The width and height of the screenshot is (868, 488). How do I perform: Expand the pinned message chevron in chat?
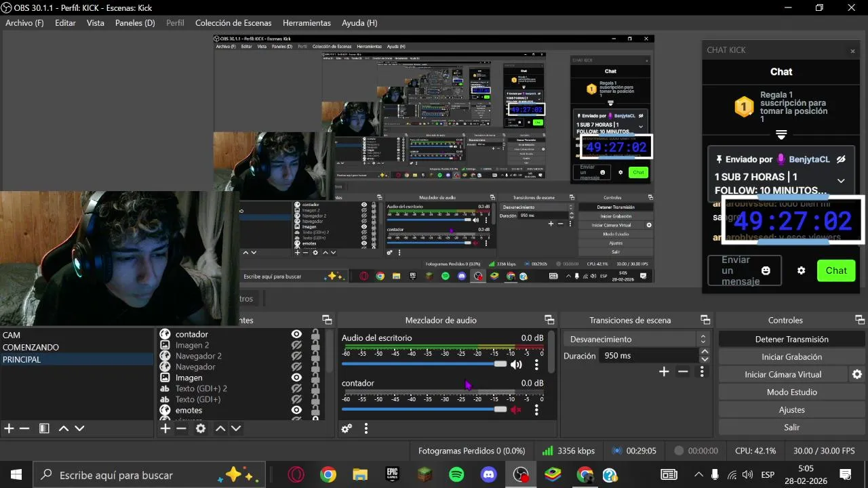point(841,181)
